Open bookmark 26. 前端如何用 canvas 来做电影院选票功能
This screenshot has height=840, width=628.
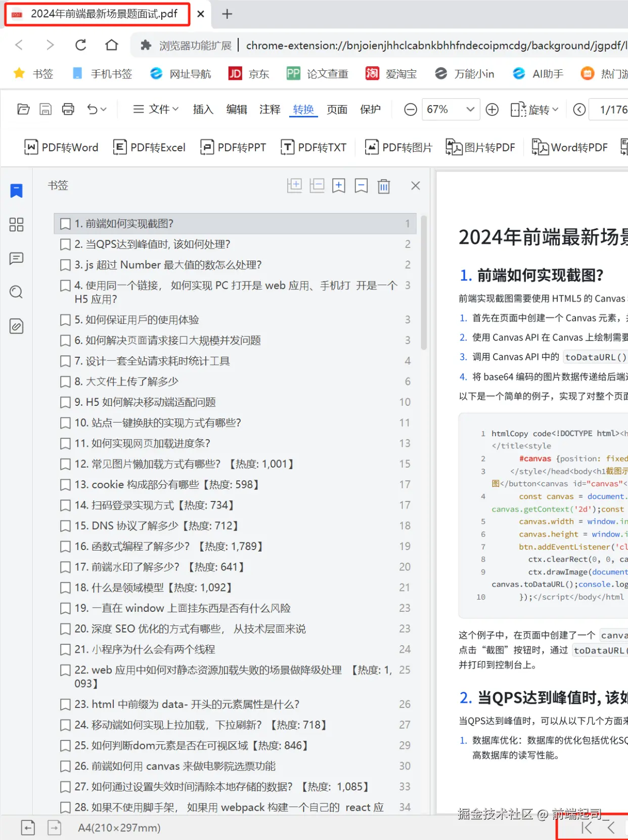tap(235, 766)
